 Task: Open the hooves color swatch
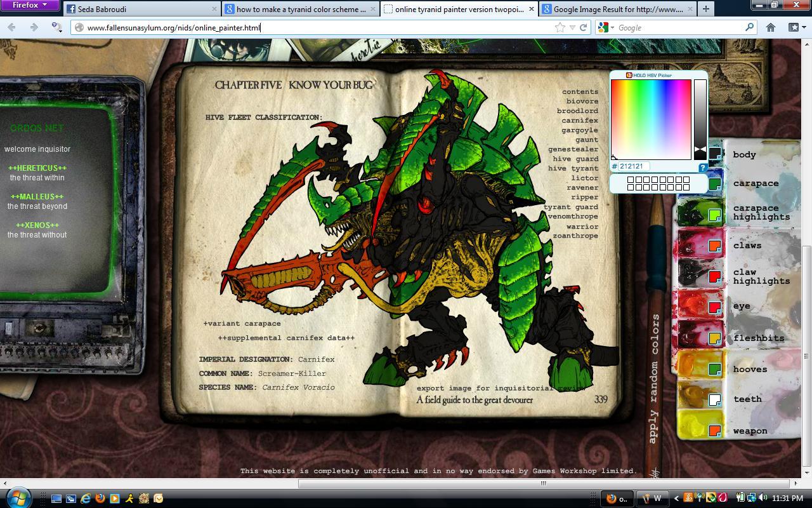[x=715, y=369]
